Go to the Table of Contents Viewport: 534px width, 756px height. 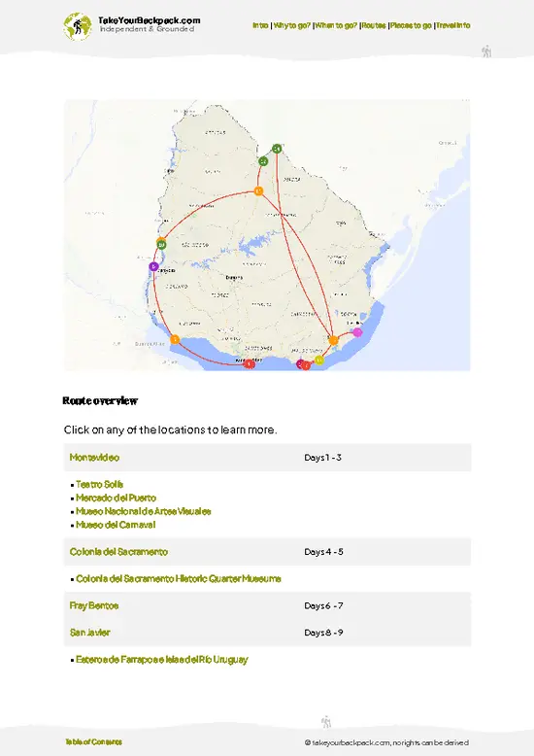(94, 742)
